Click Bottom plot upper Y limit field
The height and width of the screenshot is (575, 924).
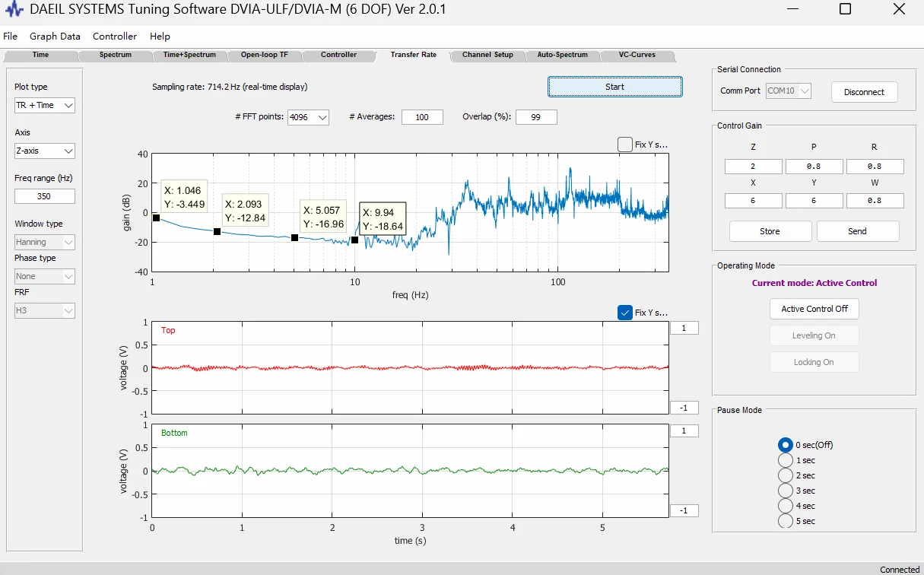(684, 431)
